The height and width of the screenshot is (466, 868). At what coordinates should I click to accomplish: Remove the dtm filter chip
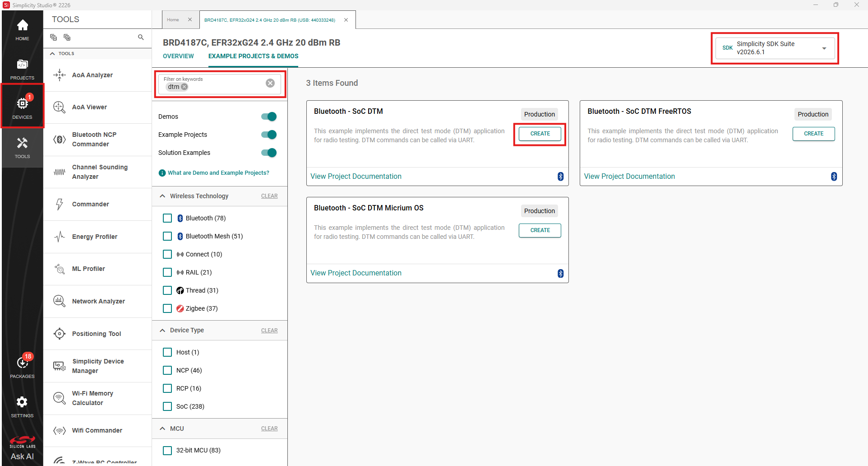point(185,87)
